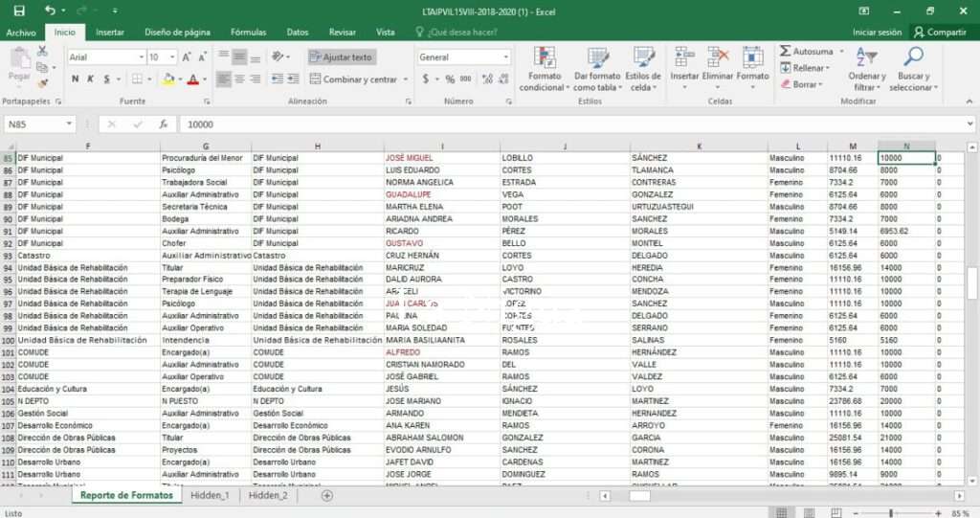Open Formato condicional in Estilos group
980x518 pixels.
[543, 69]
